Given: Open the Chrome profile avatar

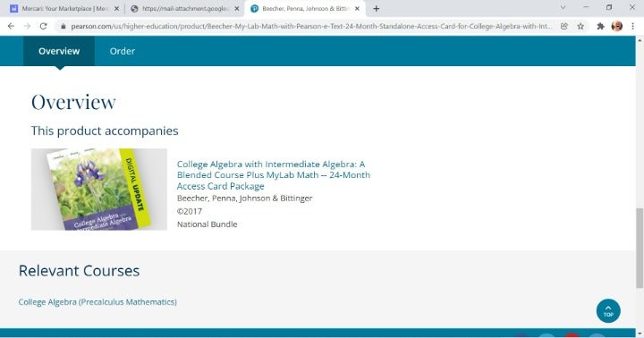Looking at the screenshot, I should [617, 26].
